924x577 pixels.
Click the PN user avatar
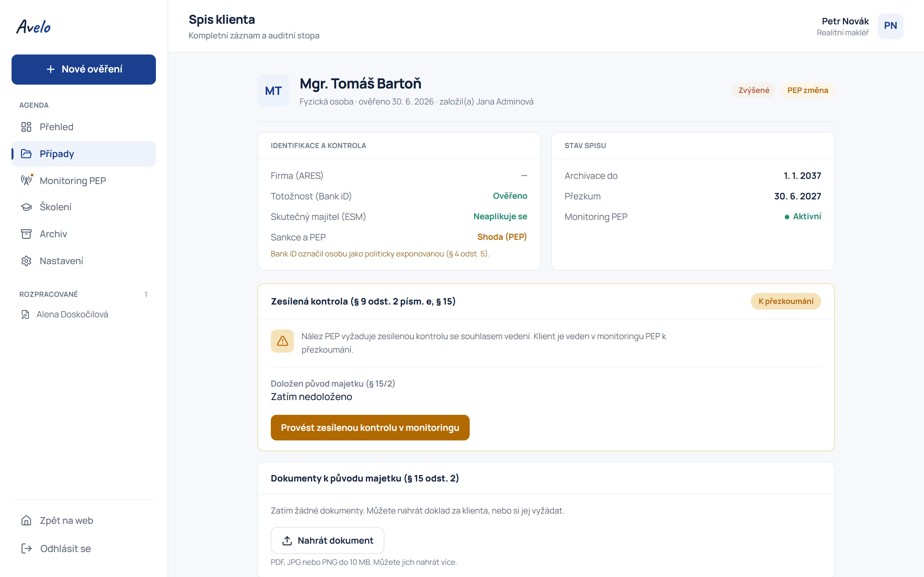pos(890,26)
